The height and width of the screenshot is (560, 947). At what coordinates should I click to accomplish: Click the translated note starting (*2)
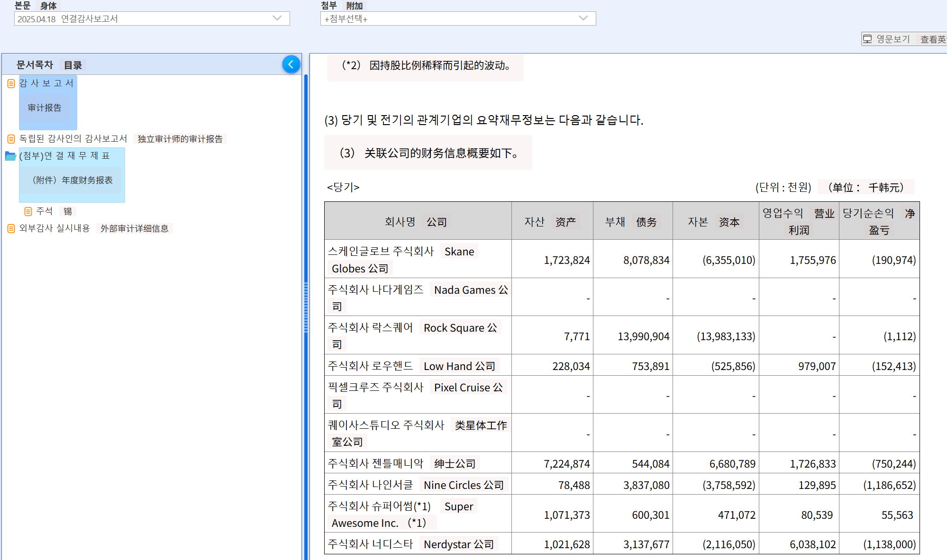pos(425,65)
